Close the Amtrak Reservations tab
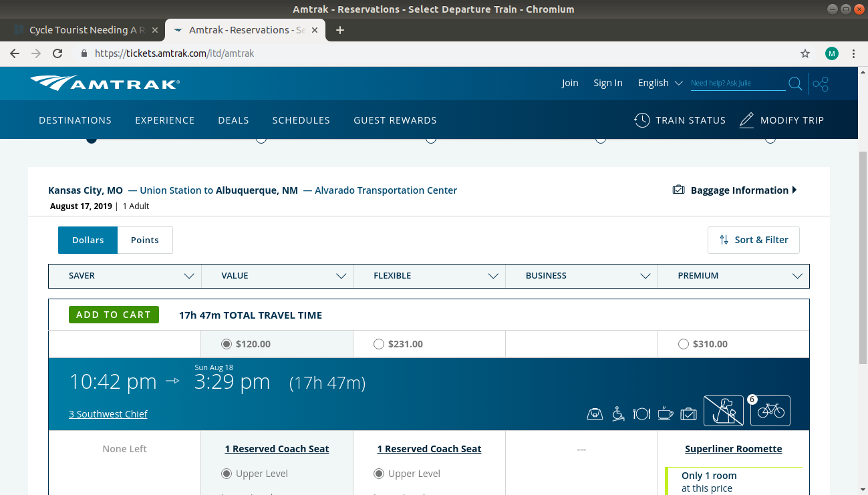This screenshot has height=495, width=868. pyautogui.click(x=316, y=30)
